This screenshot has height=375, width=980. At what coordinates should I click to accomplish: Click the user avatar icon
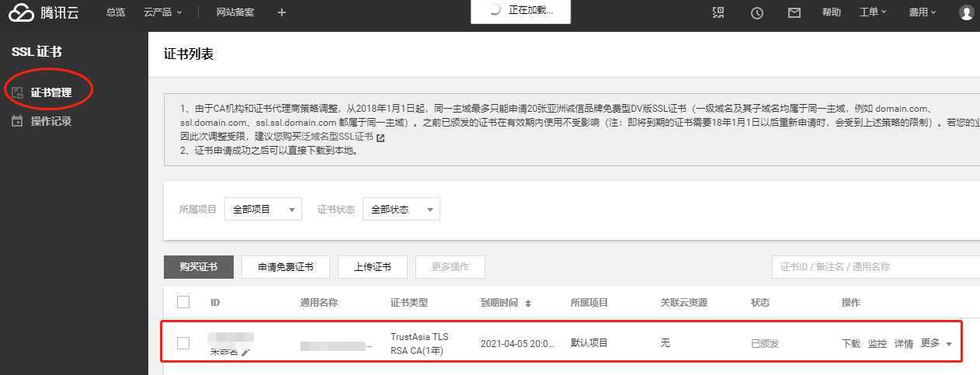966,12
